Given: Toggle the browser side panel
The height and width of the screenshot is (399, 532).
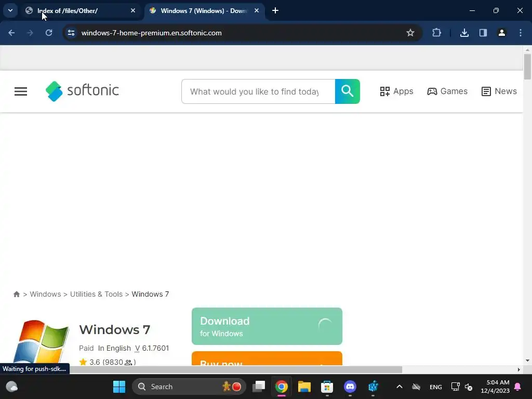Looking at the screenshot, I should coord(483,33).
